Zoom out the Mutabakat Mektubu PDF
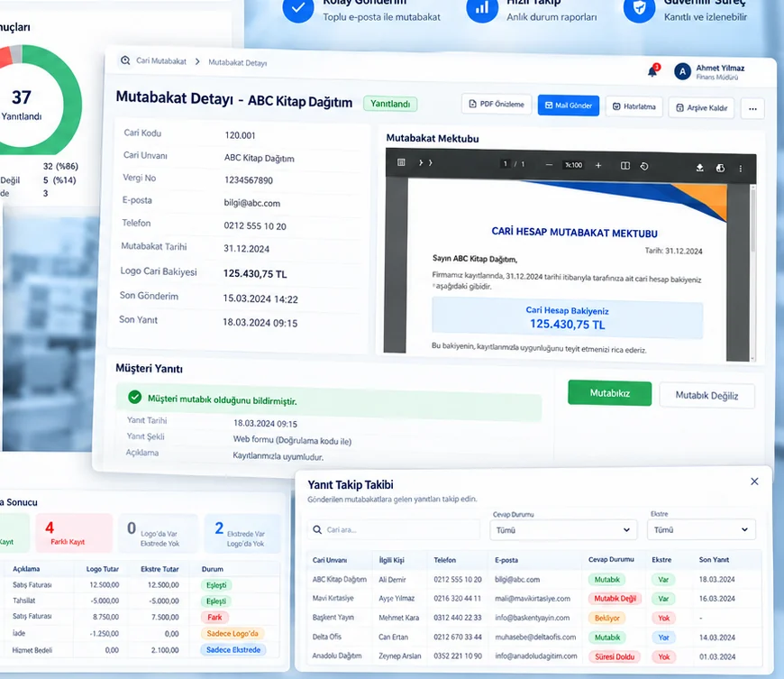The image size is (784, 679). pyautogui.click(x=549, y=165)
